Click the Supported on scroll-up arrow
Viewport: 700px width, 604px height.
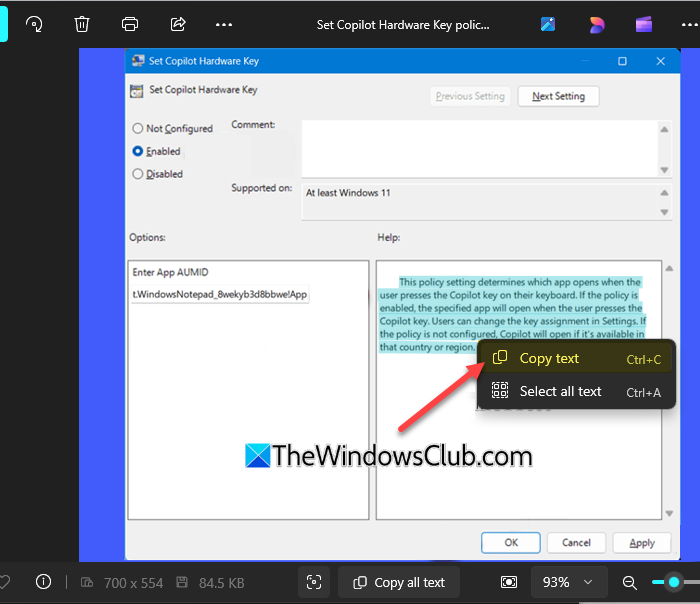[x=664, y=193]
